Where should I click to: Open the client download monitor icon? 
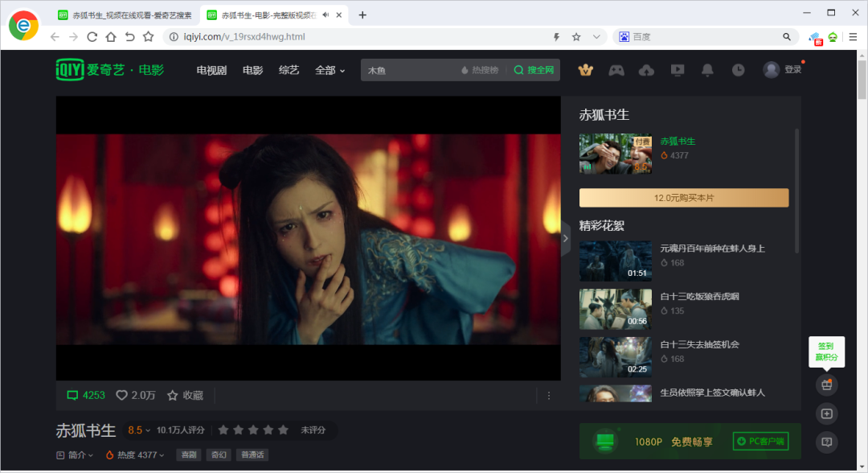pos(677,70)
